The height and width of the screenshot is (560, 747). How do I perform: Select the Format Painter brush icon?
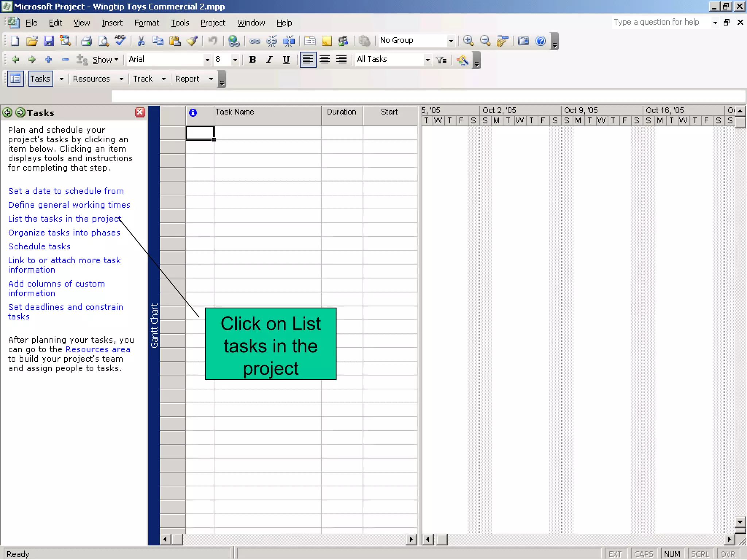click(192, 41)
